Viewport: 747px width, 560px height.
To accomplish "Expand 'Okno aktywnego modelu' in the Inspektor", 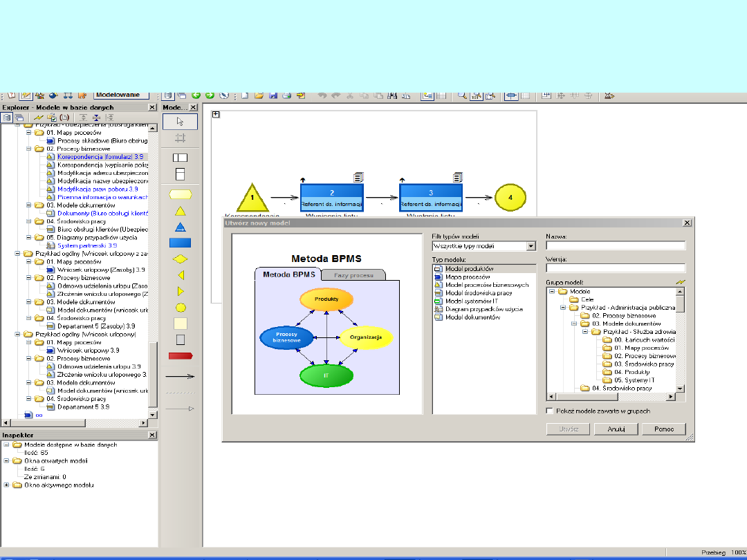I will click(x=7, y=485).
